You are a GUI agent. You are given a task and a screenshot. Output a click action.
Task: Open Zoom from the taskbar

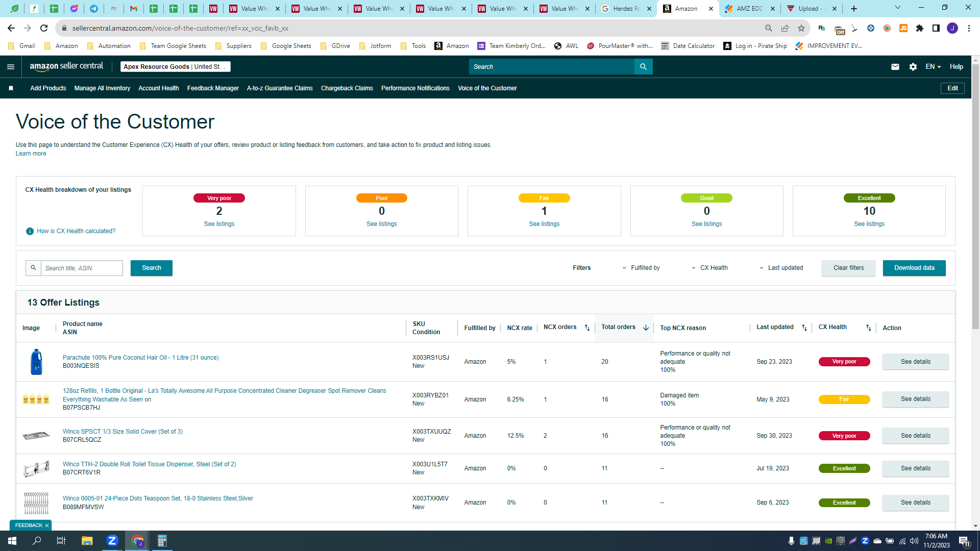click(x=112, y=541)
